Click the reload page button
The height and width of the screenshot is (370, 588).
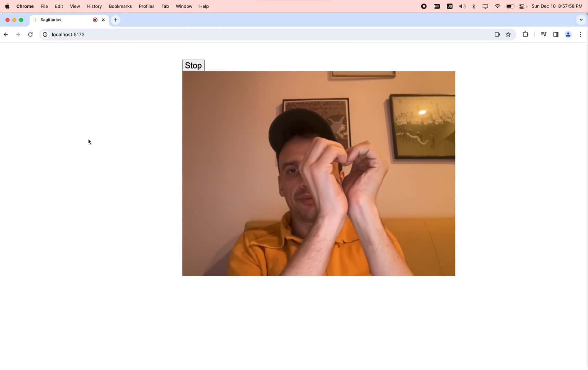pyautogui.click(x=30, y=34)
